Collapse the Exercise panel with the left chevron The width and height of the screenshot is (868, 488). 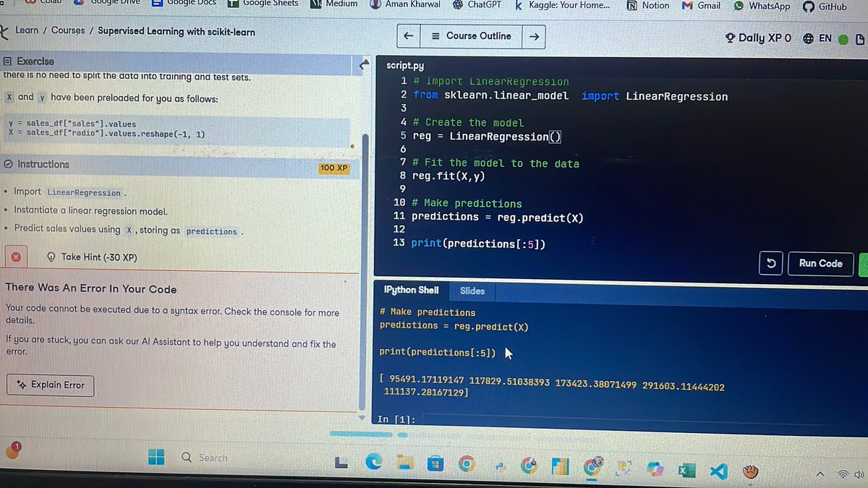coord(363,64)
